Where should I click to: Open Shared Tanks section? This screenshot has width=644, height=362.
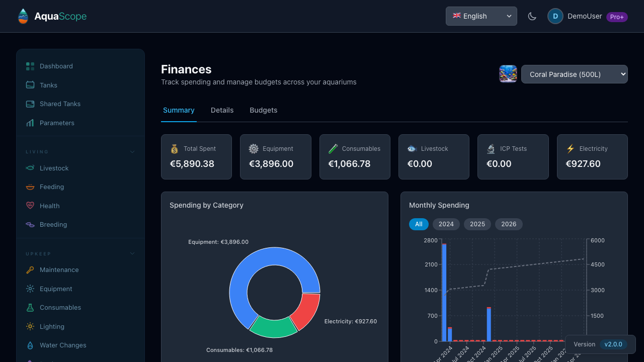[30, 104]
